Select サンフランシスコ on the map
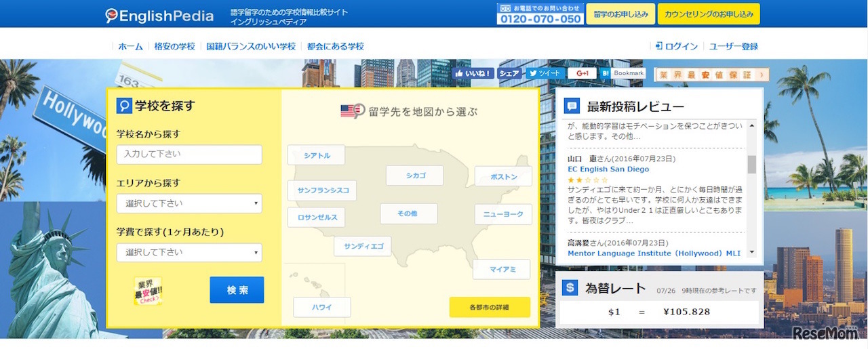This screenshot has height=349, width=868. (x=322, y=190)
